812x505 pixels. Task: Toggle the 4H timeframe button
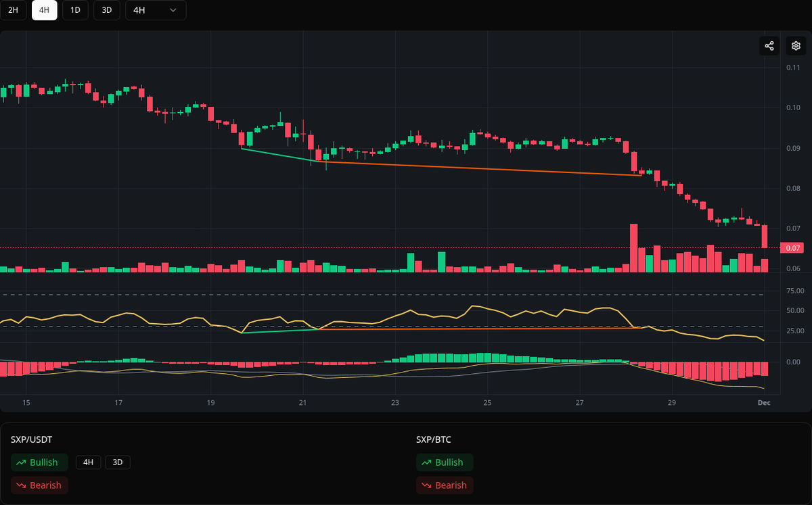(x=44, y=10)
